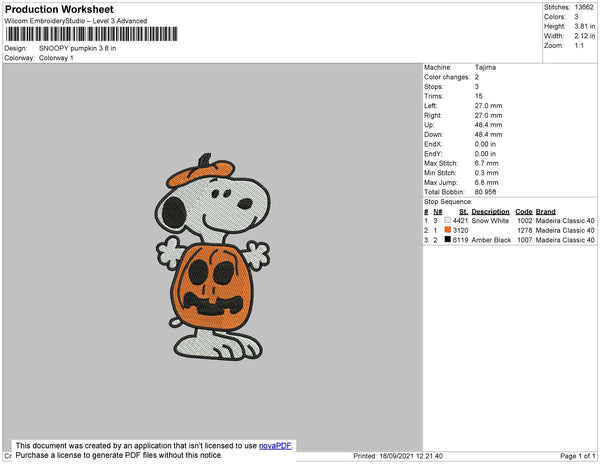600x464 pixels.
Task: Click stitch count 6119
Action: (460, 240)
